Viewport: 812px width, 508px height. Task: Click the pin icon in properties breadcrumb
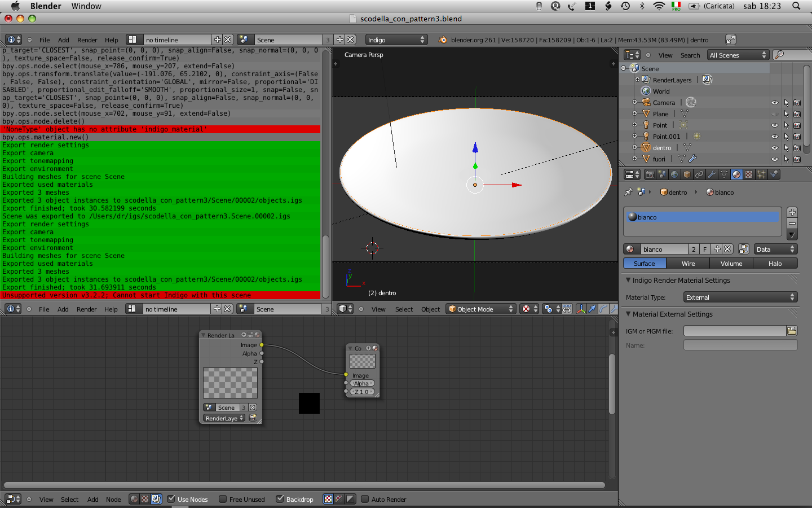pyautogui.click(x=629, y=192)
